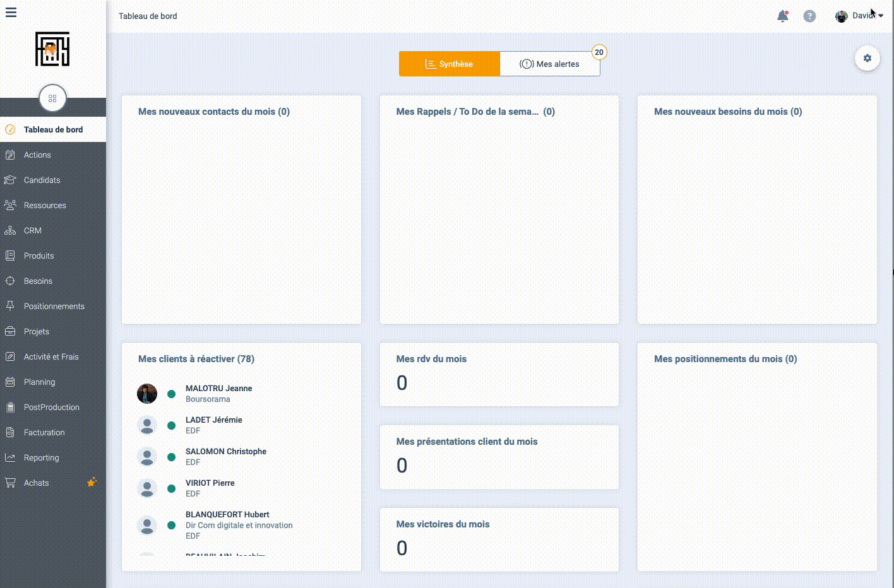The height and width of the screenshot is (588, 894).
Task: Open the dashboard settings gear button
Action: tap(867, 58)
